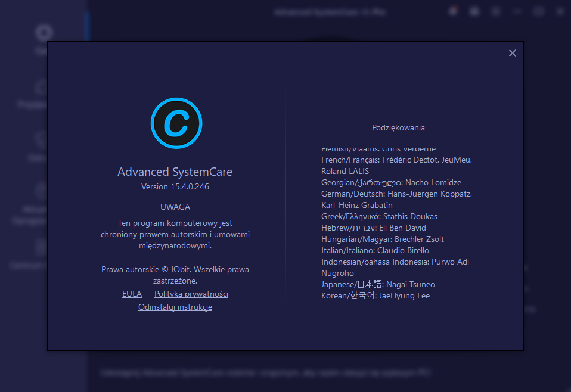Open the Polityka prywatności link

pos(191,294)
